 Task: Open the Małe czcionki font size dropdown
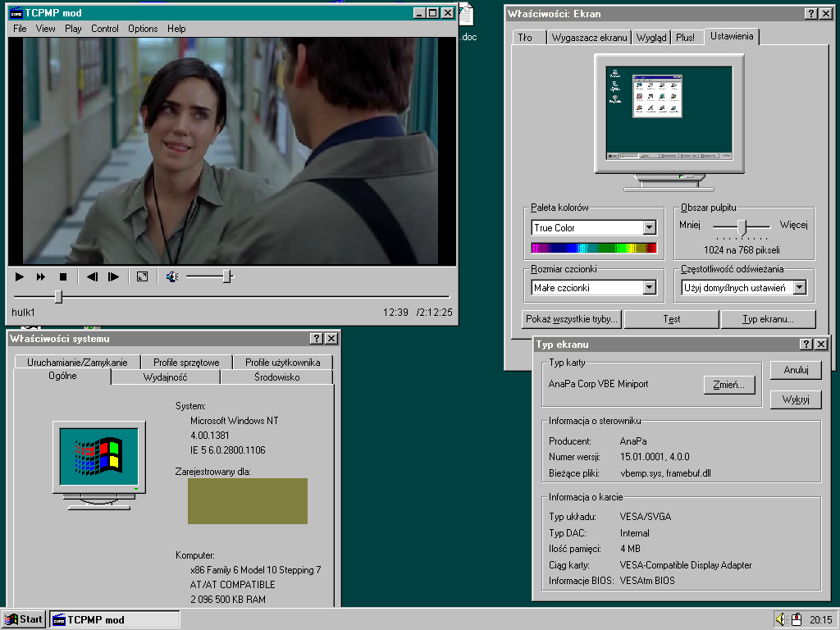click(x=650, y=288)
